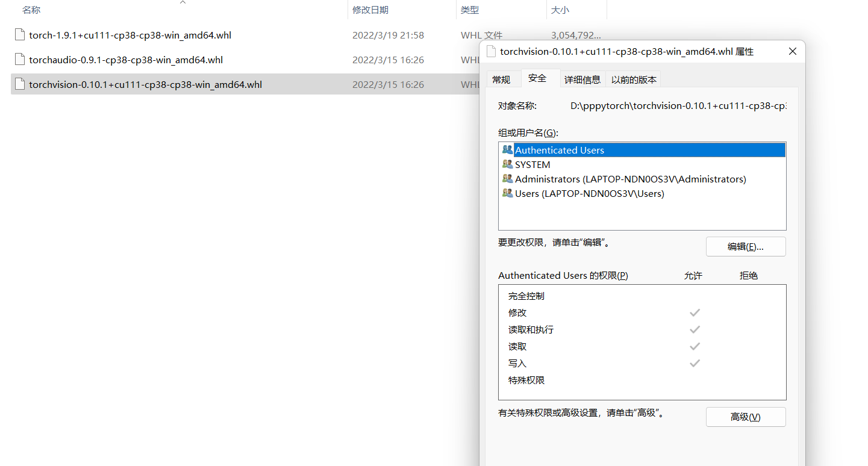Screen dimensions: 868x466
Task: Select torchaudio-0.9.1-cp38-cp38-win_amd64.whl file name
Action: point(126,60)
